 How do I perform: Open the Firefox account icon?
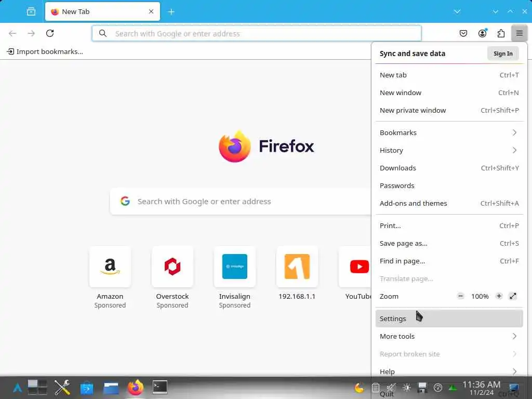click(x=482, y=33)
